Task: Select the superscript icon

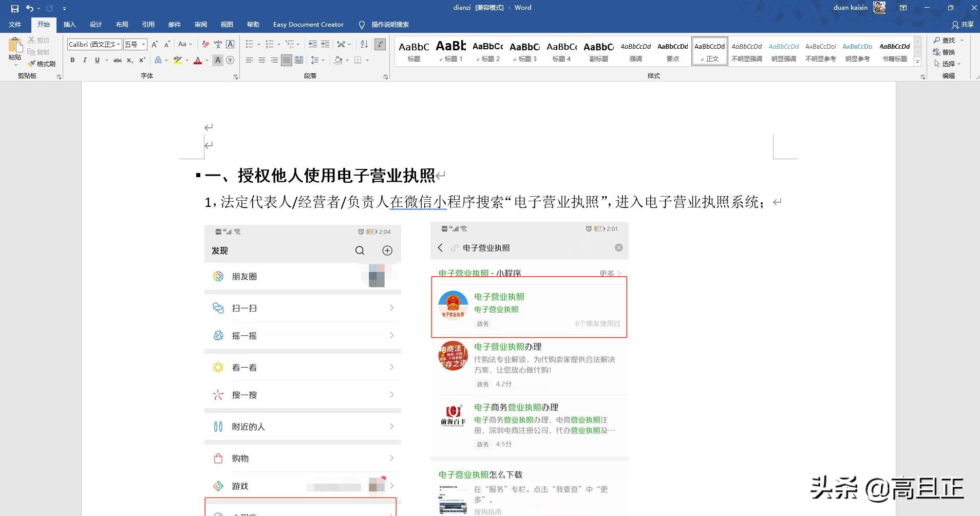Action: pos(142,60)
